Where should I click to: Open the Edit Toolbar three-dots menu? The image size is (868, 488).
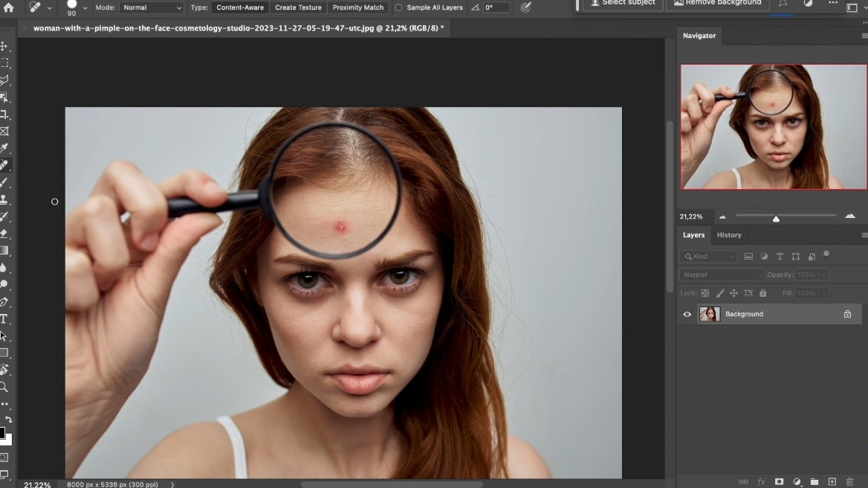4,404
